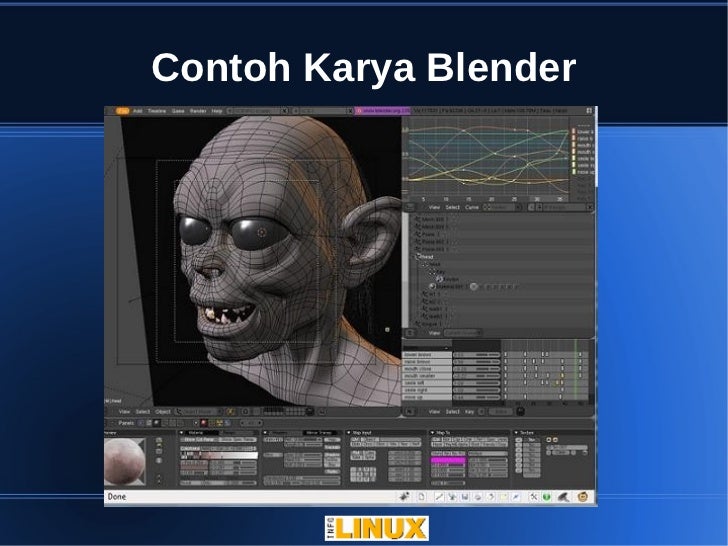Select the 'mouth close' shape key row
Image resolution: width=728 pixels, height=546 pixels.
(x=427, y=369)
